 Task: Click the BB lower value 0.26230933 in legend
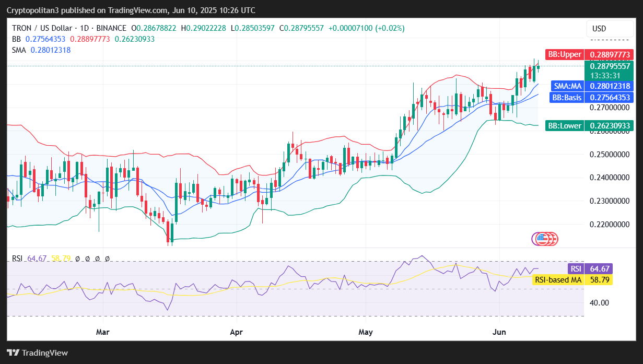(x=135, y=39)
